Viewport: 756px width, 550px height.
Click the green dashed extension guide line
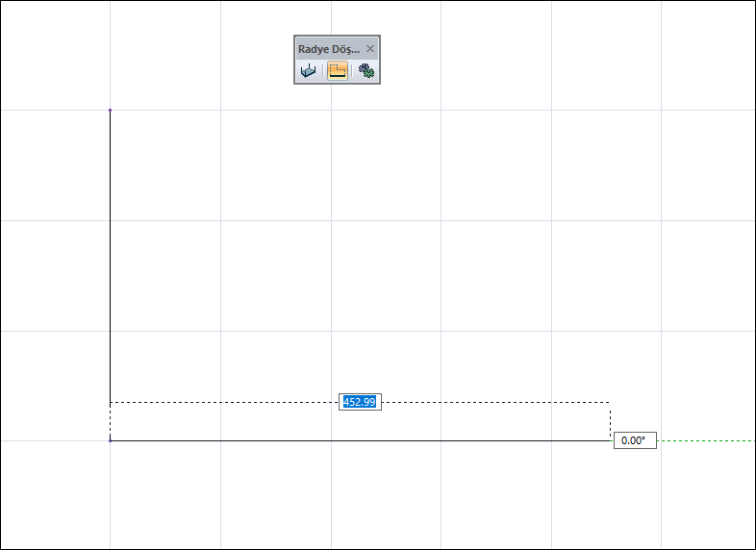[x=706, y=440]
